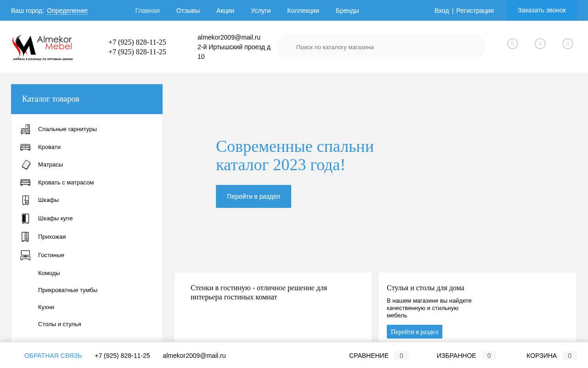This screenshot has height=368, width=588.
Task: Open the Прикроватные тумбы category
Action: click(x=68, y=290)
